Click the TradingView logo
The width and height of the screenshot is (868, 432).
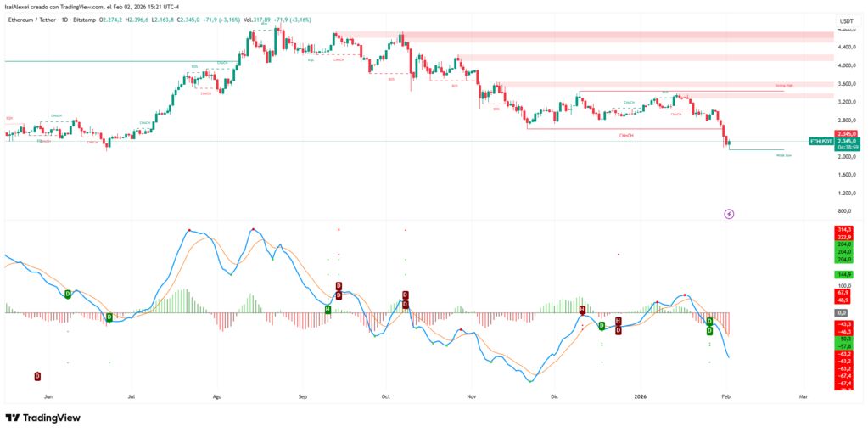point(42,418)
